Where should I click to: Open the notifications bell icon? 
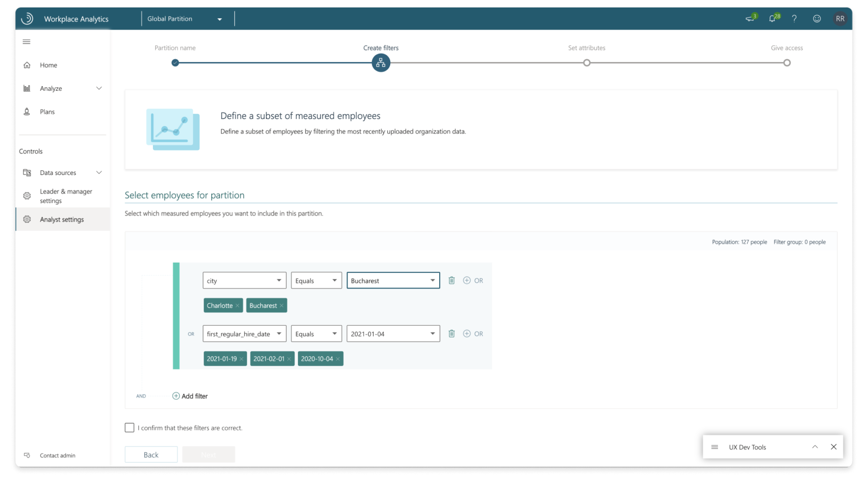click(772, 19)
